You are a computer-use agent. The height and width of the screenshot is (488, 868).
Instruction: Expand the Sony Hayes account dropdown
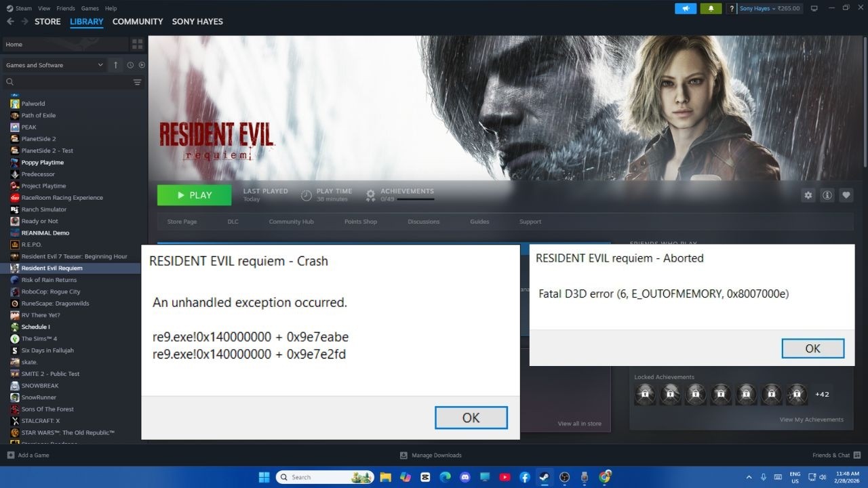pos(770,8)
